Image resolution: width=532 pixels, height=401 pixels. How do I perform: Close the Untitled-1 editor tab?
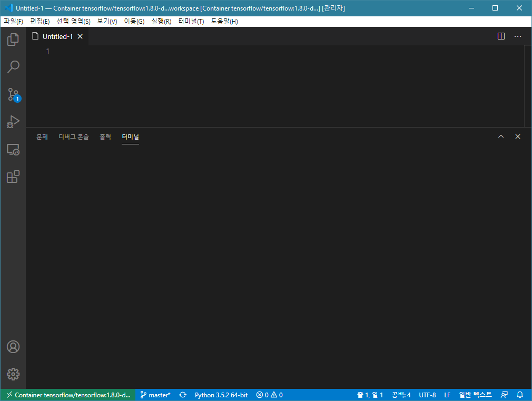click(80, 36)
